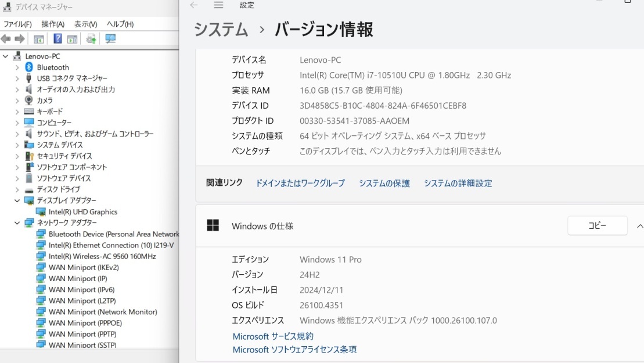Open the ヘルプ(H) menu
Image resolution: width=644 pixels, height=363 pixels.
point(120,24)
